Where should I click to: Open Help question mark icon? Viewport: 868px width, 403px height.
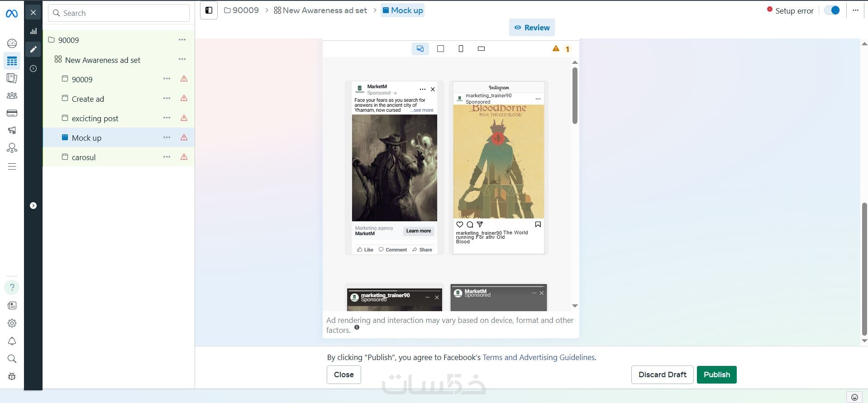[x=12, y=287]
